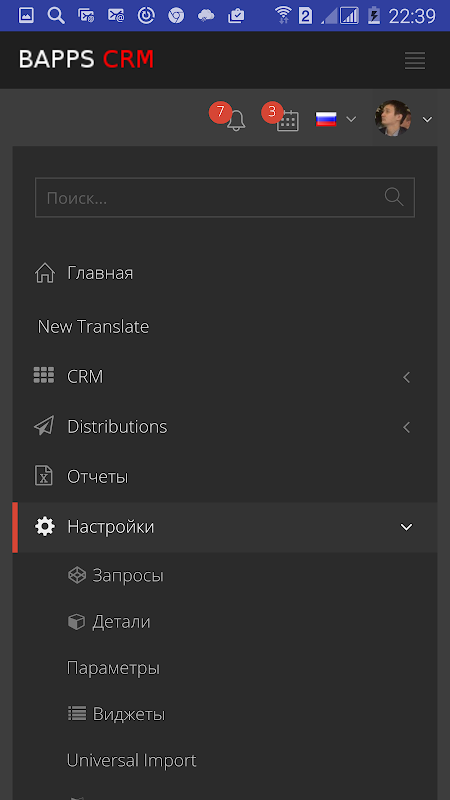The image size is (450, 800).
Task: Click into the Поиск search field
Action: pyautogui.click(x=225, y=197)
